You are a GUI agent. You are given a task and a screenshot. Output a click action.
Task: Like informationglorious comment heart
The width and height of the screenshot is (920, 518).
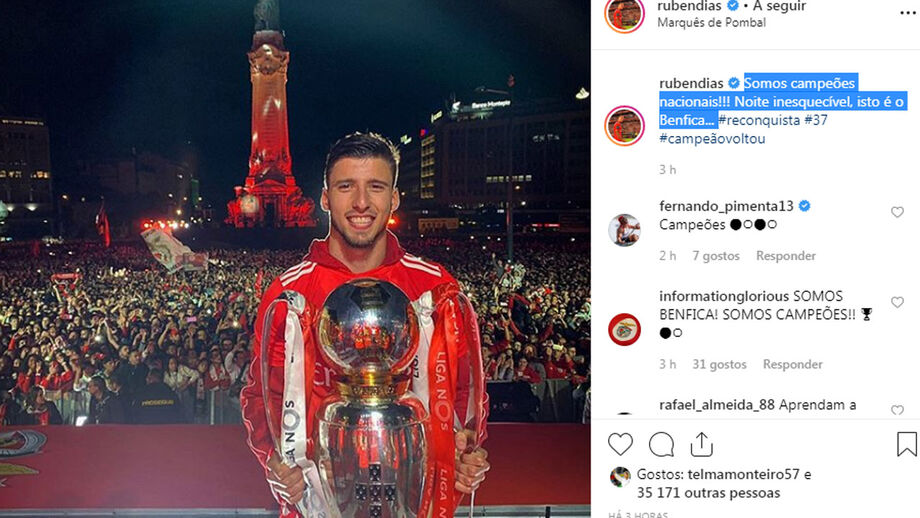[x=897, y=302]
